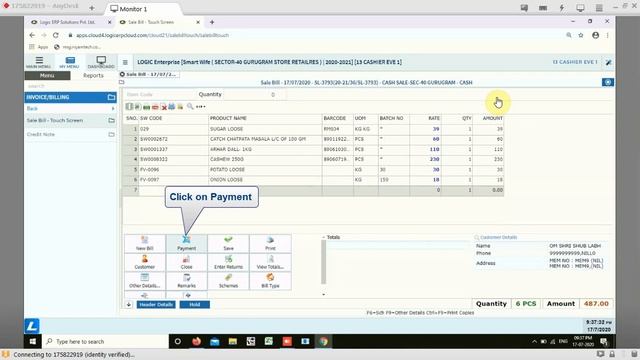Image resolution: width=640 pixels, height=360 pixels.
Task: Select the SUGAR LOOSE product row
Action: pyautogui.click(x=313, y=129)
